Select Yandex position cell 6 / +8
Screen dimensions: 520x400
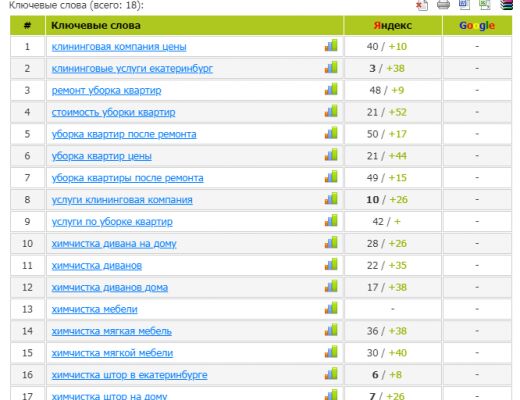pos(393,375)
